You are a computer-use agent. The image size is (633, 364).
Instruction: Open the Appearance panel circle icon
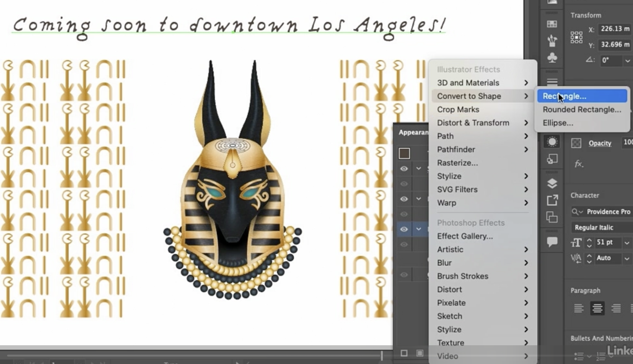pos(552,142)
